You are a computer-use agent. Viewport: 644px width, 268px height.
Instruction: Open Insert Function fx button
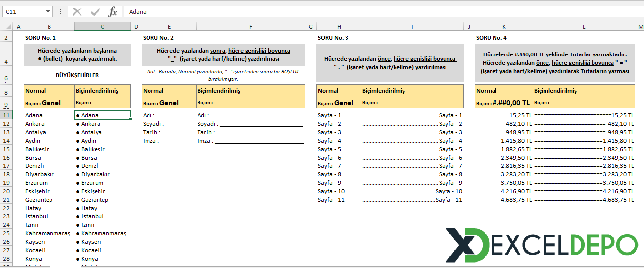(x=113, y=12)
